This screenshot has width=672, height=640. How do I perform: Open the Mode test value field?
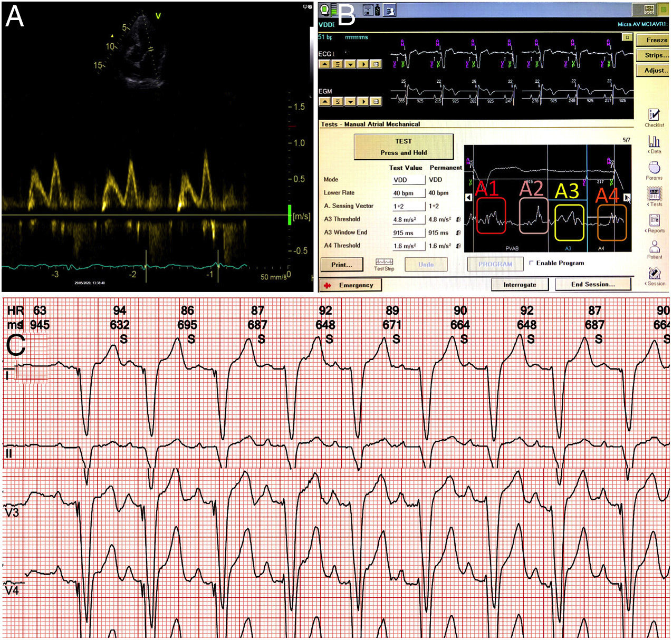(x=407, y=180)
